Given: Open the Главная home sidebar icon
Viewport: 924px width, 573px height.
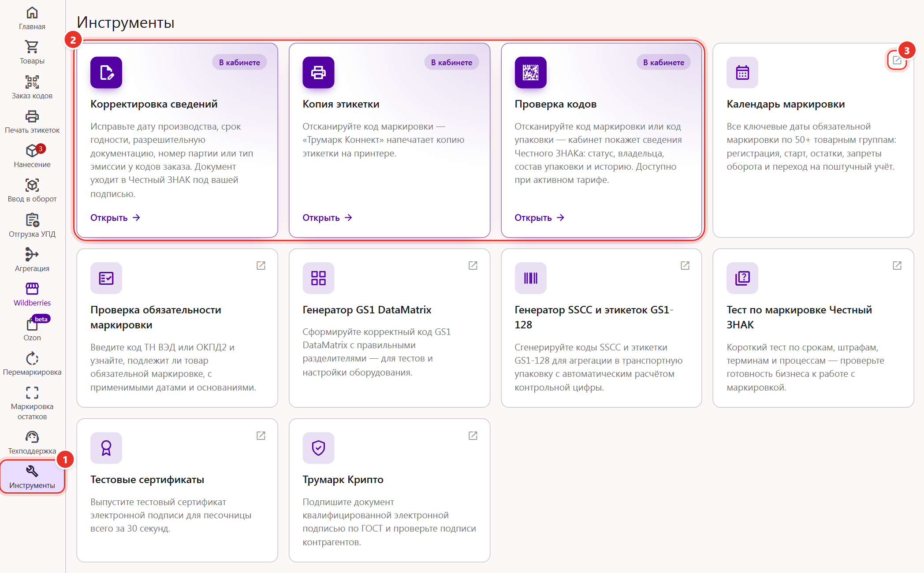Looking at the screenshot, I should pos(32,13).
